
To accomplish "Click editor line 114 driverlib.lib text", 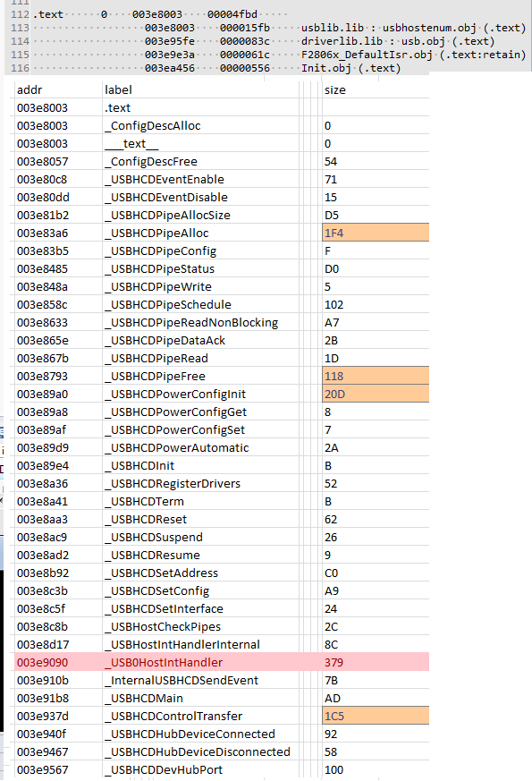I will 398,41.
